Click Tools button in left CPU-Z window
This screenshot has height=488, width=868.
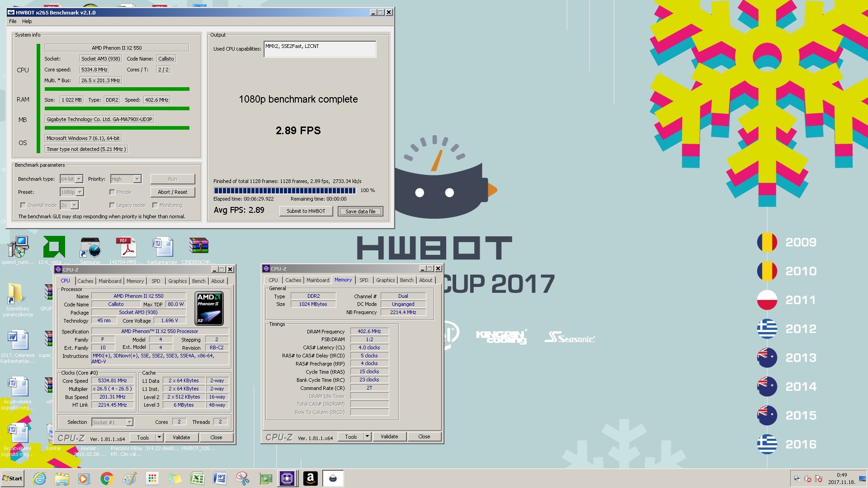point(143,437)
